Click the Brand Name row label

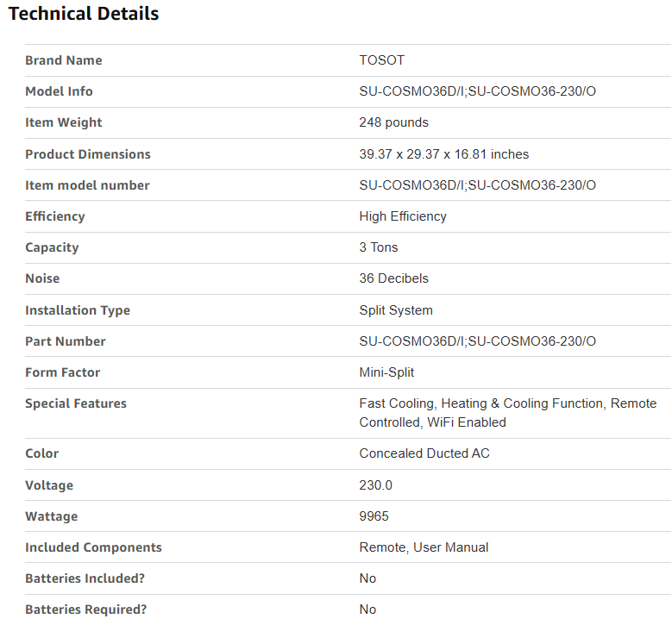63,60
